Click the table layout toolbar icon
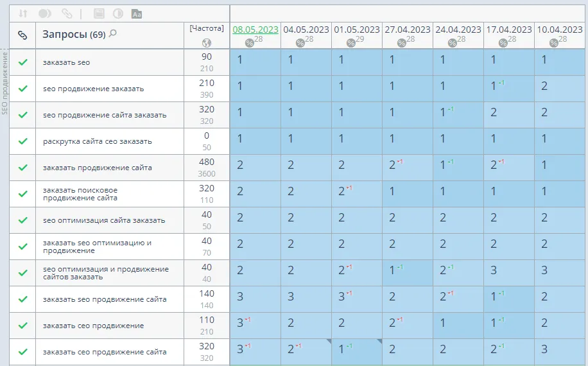This screenshot has height=366, width=588. click(99, 13)
